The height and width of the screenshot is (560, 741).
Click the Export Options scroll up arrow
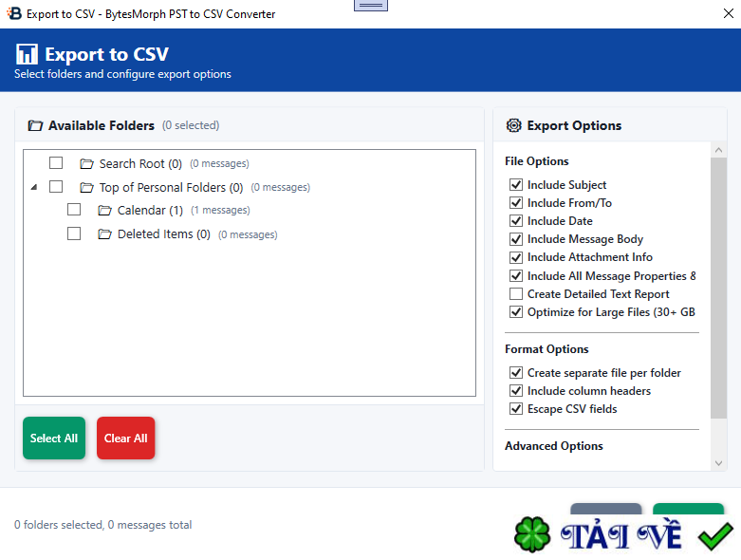[718, 150]
